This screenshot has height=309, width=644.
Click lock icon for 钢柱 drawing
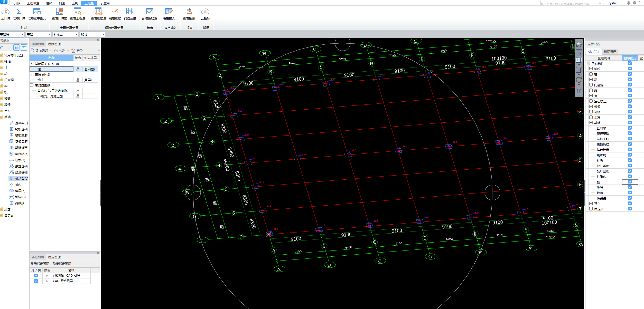click(x=78, y=80)
